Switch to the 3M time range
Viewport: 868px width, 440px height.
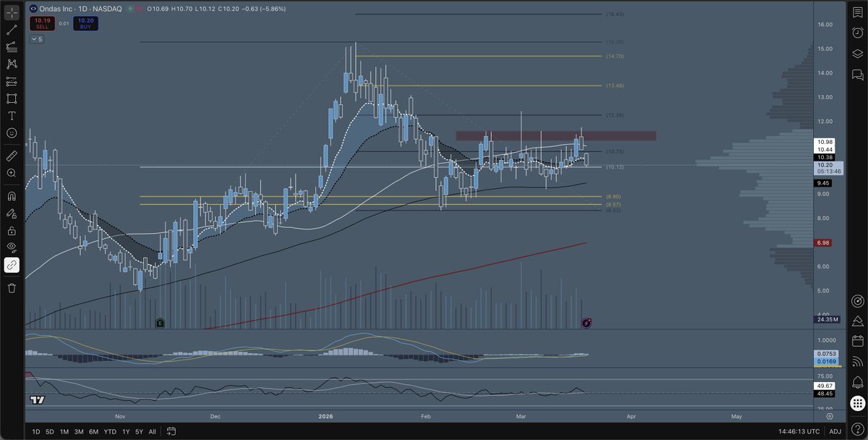click(79, 431)
